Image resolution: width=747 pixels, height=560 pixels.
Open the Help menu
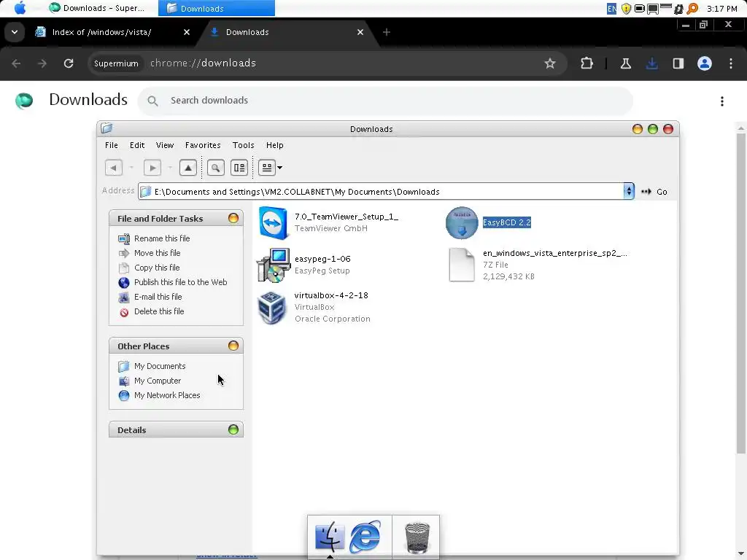pyautogui.click(x=275, y=145)
